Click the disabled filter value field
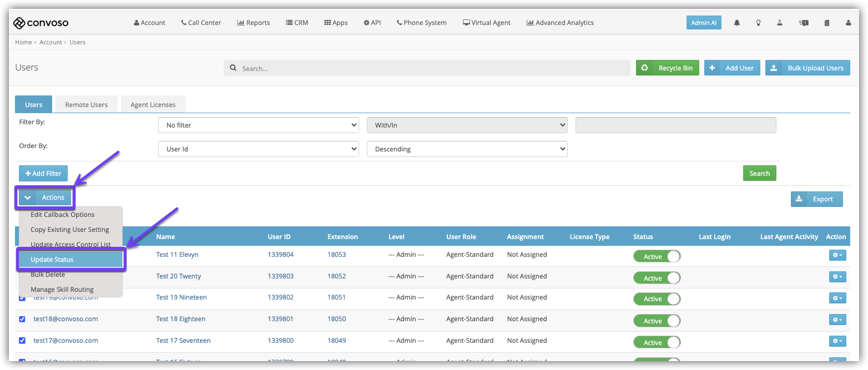 point(675,125)
